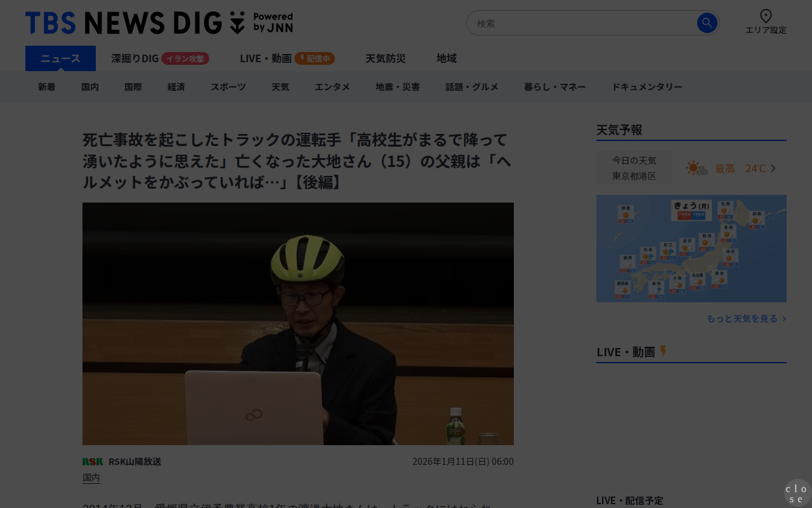Click the 最高 24℃ temperature text
812x508 pixels.
(740, 168)
